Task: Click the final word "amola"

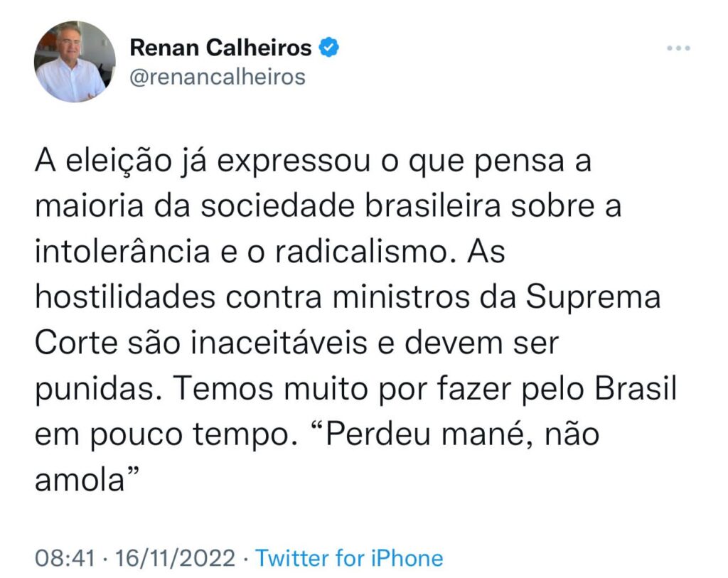Action: [x=80, y=479]
